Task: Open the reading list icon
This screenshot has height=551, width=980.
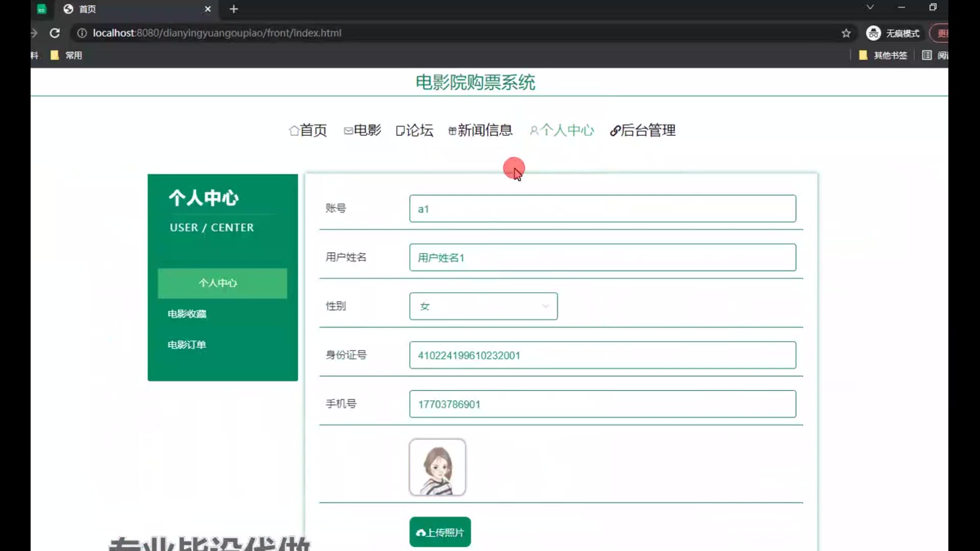Action: [x=927, y=55]
